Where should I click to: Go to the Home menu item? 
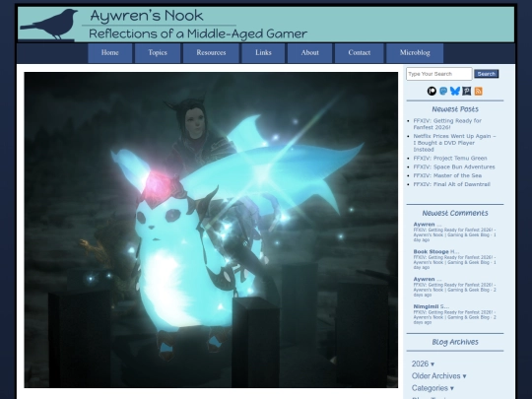pos(110,53)
